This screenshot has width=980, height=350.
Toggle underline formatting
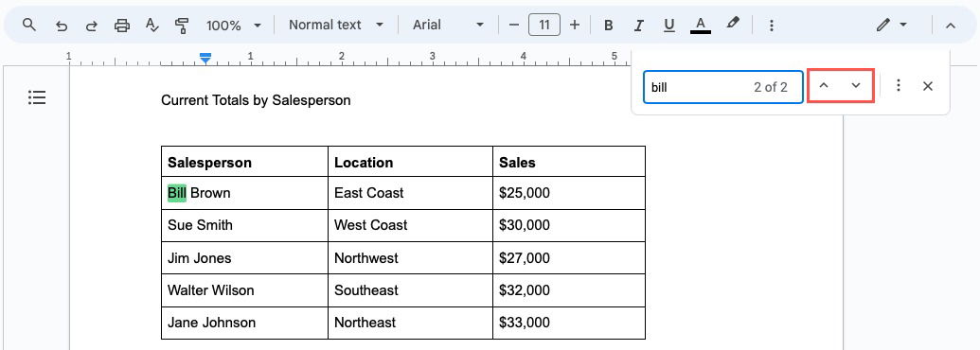(x=669, y=26)
